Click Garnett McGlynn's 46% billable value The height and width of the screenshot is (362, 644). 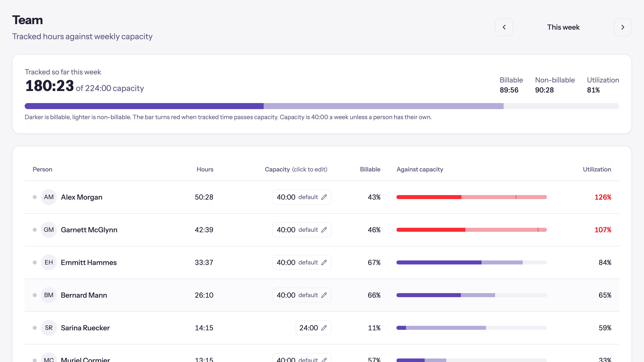point(374,230)
